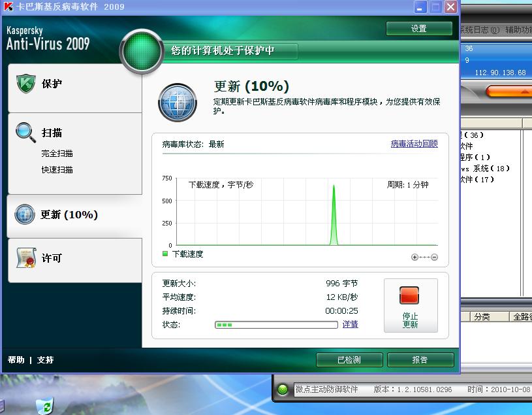The image size is (532, 415).
Task: Click the Kaspersky K logo in title bar
Action: (x=8, y=7)
